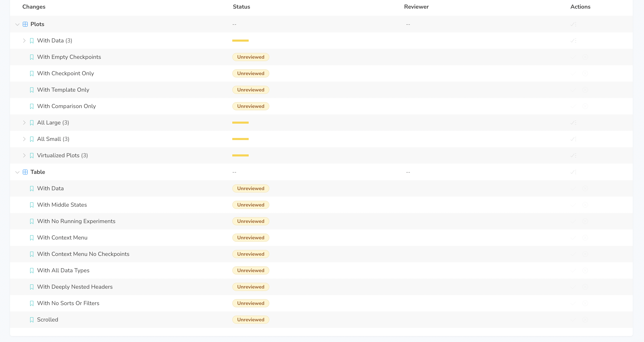The width and height of the screenshot is (644, 342).
Task: Click Unreviewed badge for With All Data Types
Action: coord(251,270)
